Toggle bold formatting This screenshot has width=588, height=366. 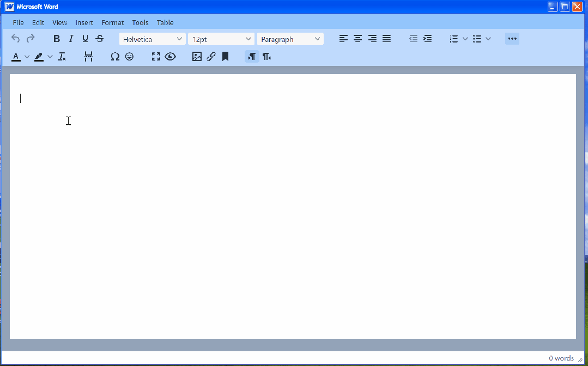56,38
